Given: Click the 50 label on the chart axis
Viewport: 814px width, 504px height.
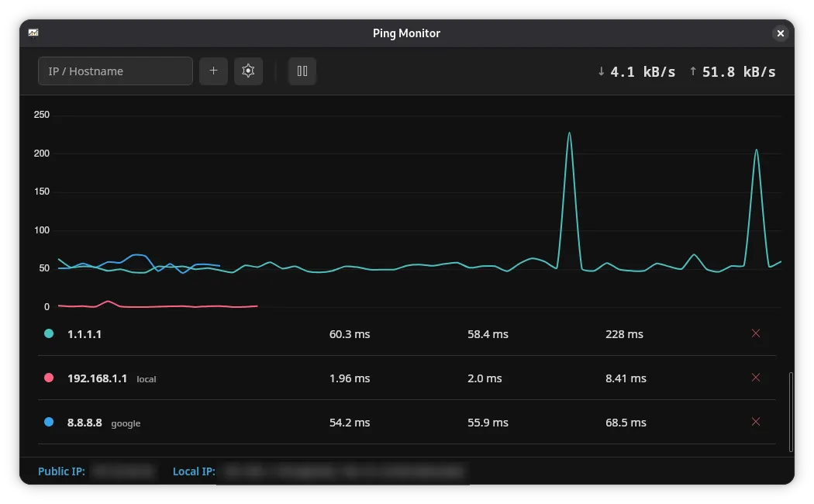Looking at the screenshot, I should click(x=44, y=268).
